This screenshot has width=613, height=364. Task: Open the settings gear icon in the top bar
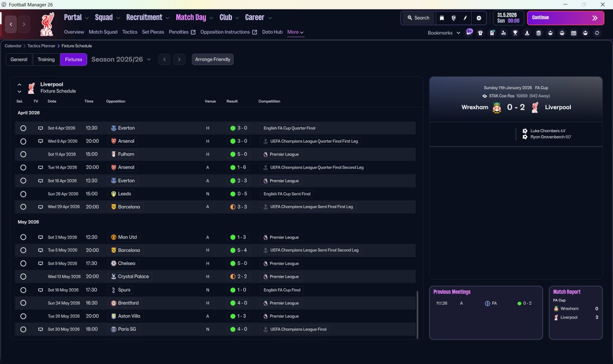tap(478, 18)
